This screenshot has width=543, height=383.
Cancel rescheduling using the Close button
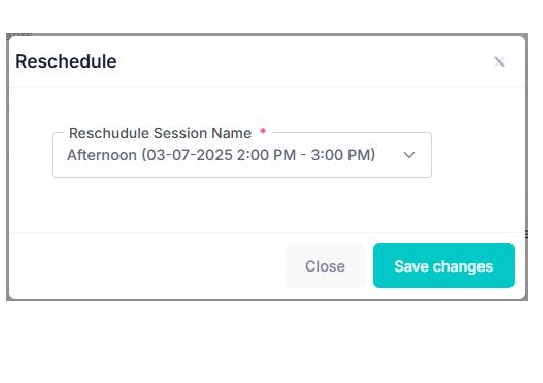click(x=325, y=266)
